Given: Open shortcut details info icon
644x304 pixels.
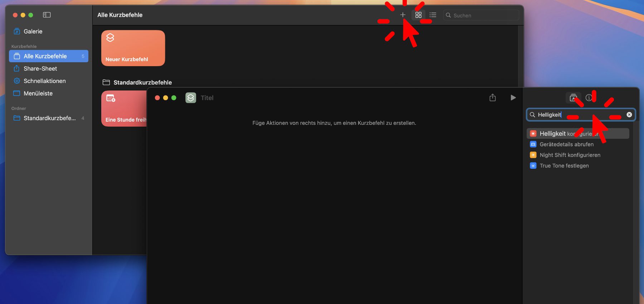Looking at the screenshot, I should pos(589,98).
